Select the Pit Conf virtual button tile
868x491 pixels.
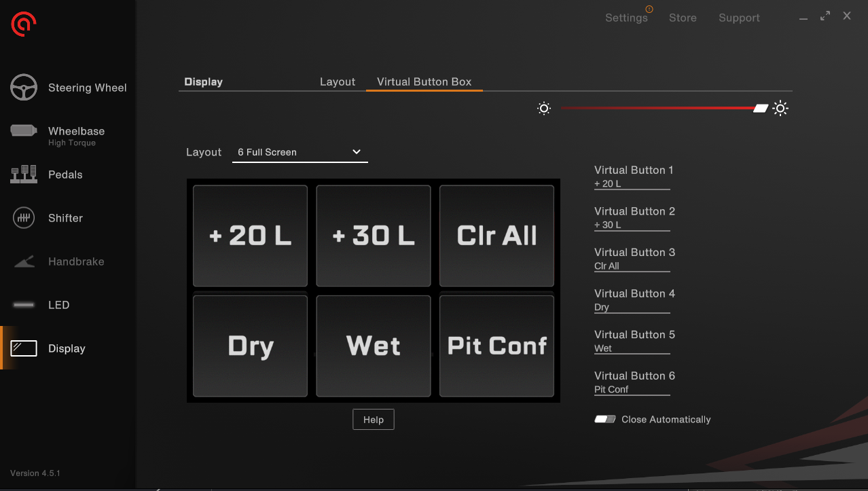click(496, 346)
